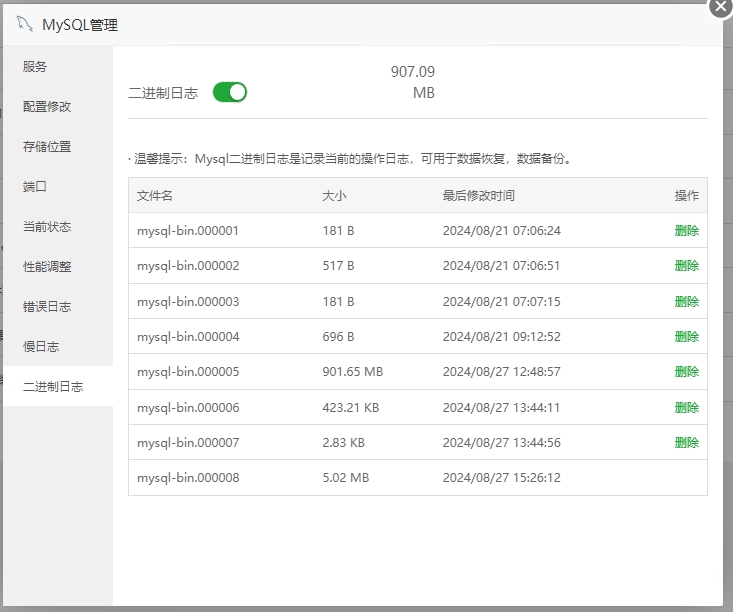Click the 5.02 MB size value
Image resolution: width=733 pixels, height=612 pixels.
point(345,478)
